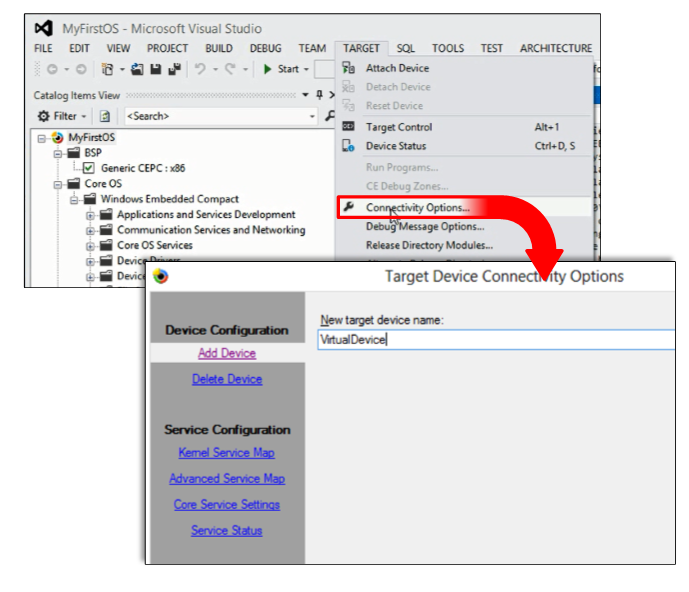The width and height of the screenshot is (689, 592).
Task: Click the Navigate Backward toolbar icon
Action: pos(52,69)
